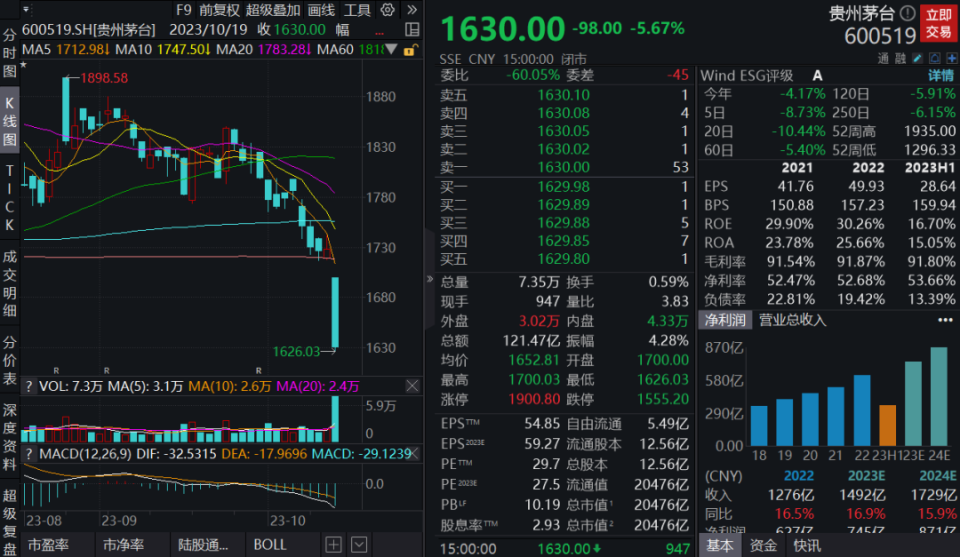Click the tall last-day candlestick
The image size is (960, 557).
coord(335,312)
